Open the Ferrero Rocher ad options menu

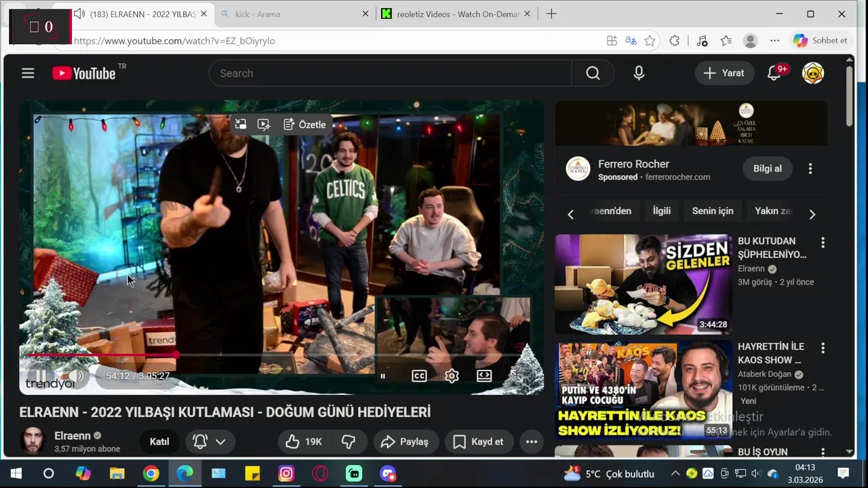[x=810, y=169]
